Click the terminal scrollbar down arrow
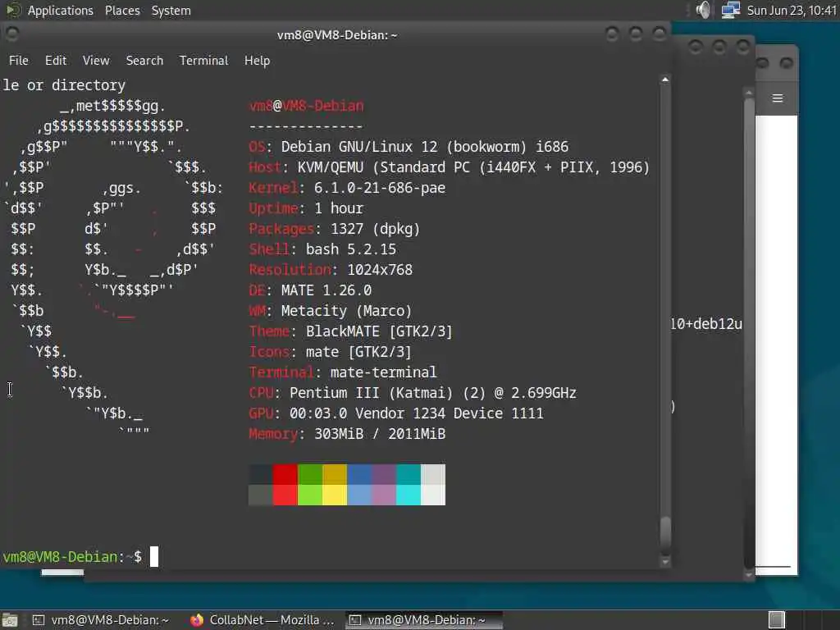Viewport: 840px width, 630px height. (x=664, y=562)
